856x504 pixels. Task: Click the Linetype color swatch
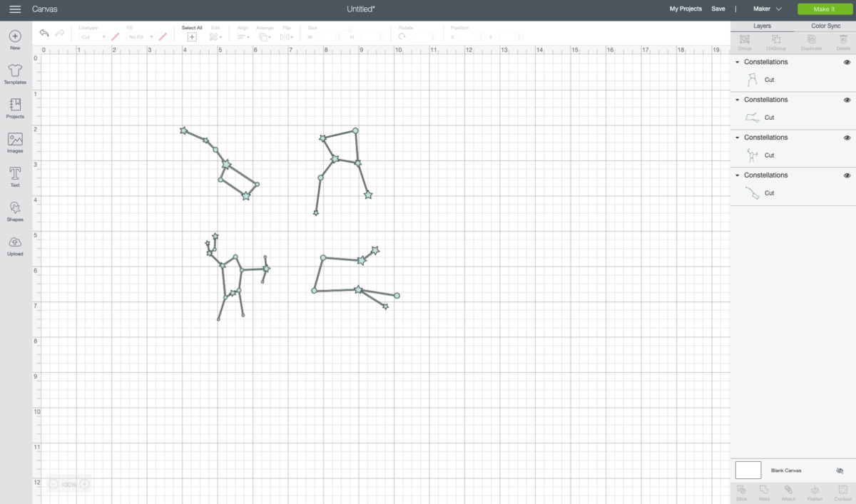click(115, 36)
